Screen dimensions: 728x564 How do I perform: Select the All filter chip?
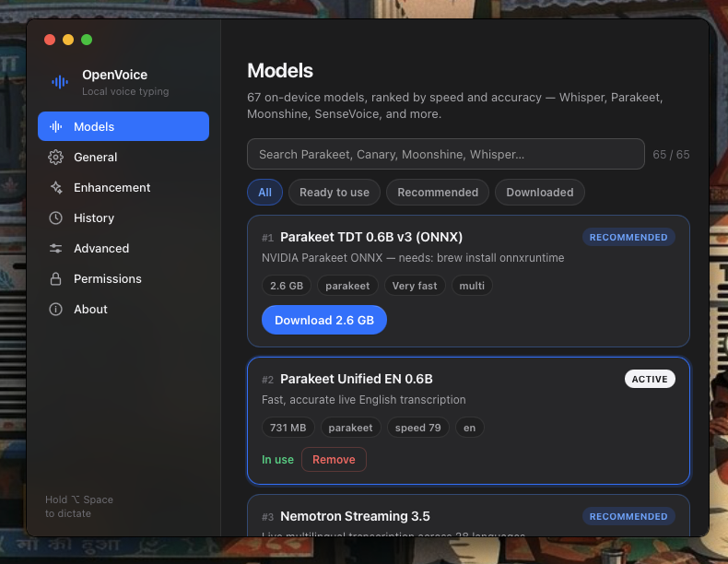coord(264,193)
